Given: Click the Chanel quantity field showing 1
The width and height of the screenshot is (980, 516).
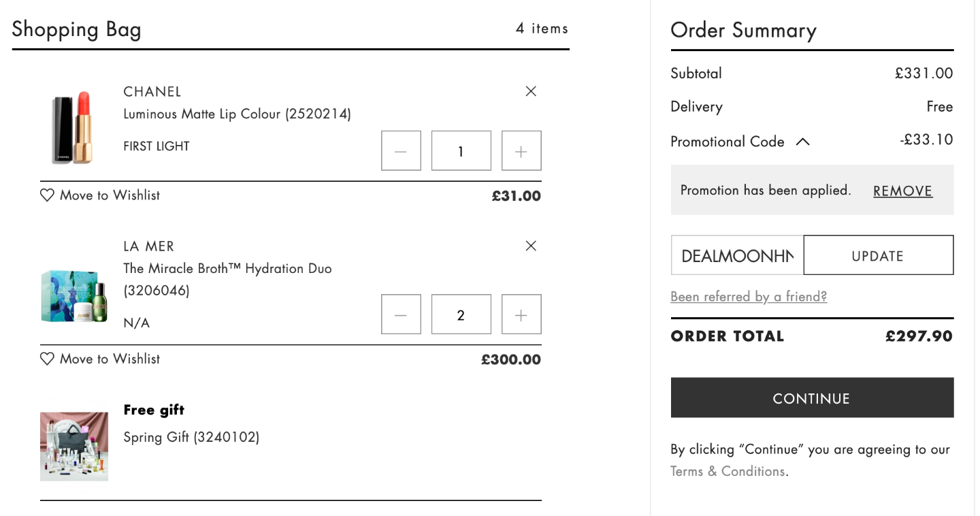Looking at the screenshot, I should pyautogui.click(x=461, y=150).
